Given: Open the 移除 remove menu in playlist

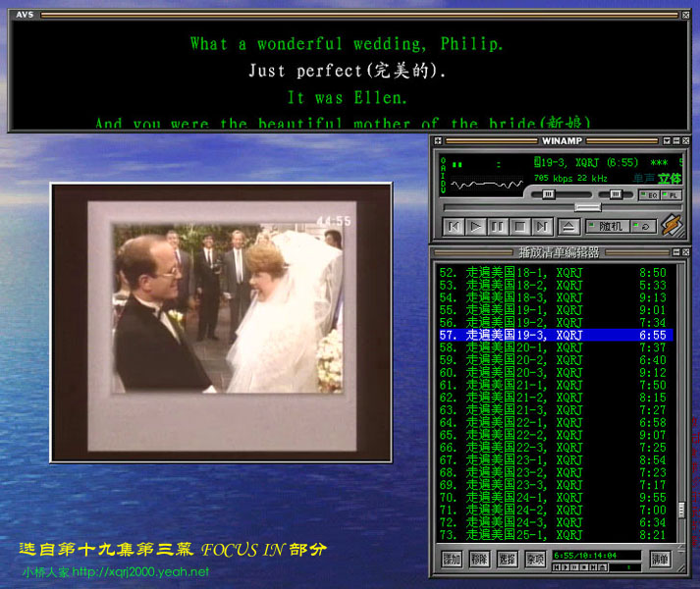Looking at the screenshot, I should tap(479, 559).
